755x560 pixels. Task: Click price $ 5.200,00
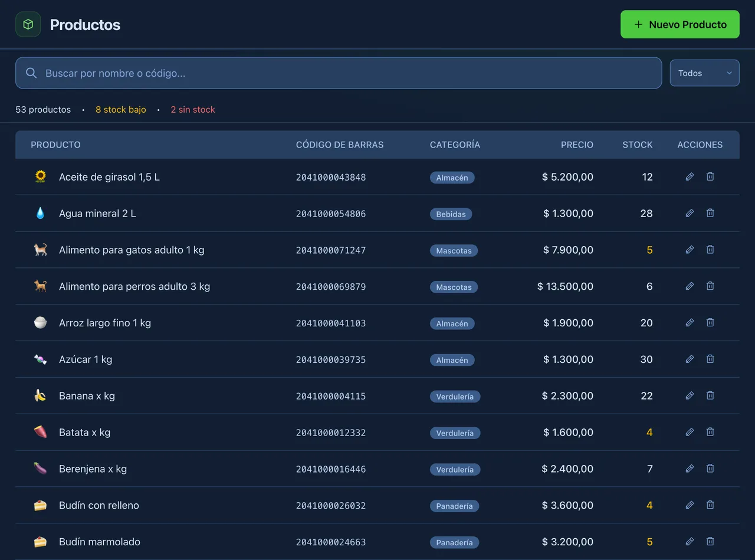coord(567,177)
